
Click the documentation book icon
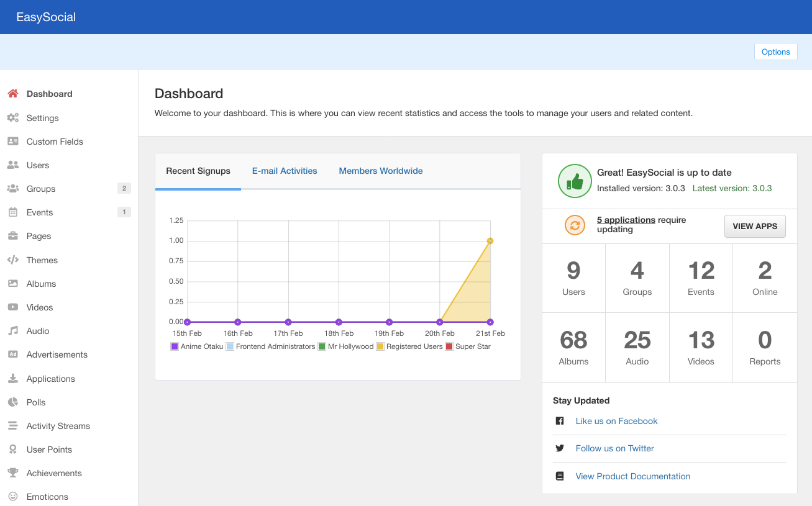click(560, 476)
